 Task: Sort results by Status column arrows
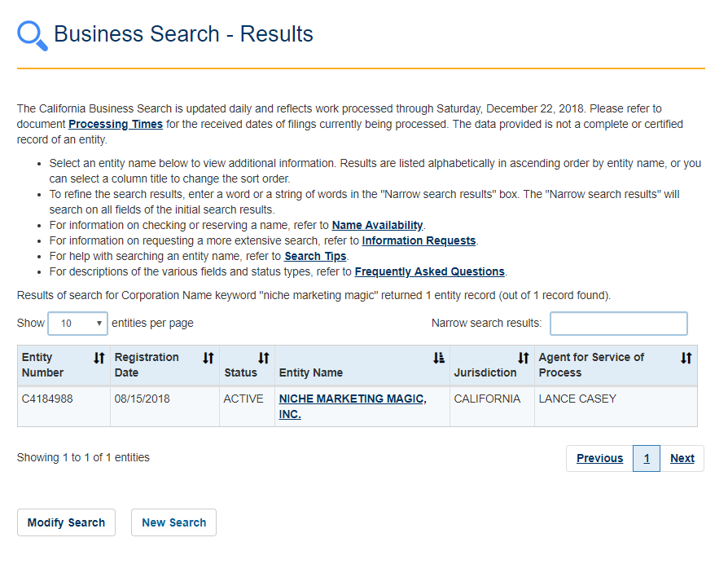(x=264, y=358)
